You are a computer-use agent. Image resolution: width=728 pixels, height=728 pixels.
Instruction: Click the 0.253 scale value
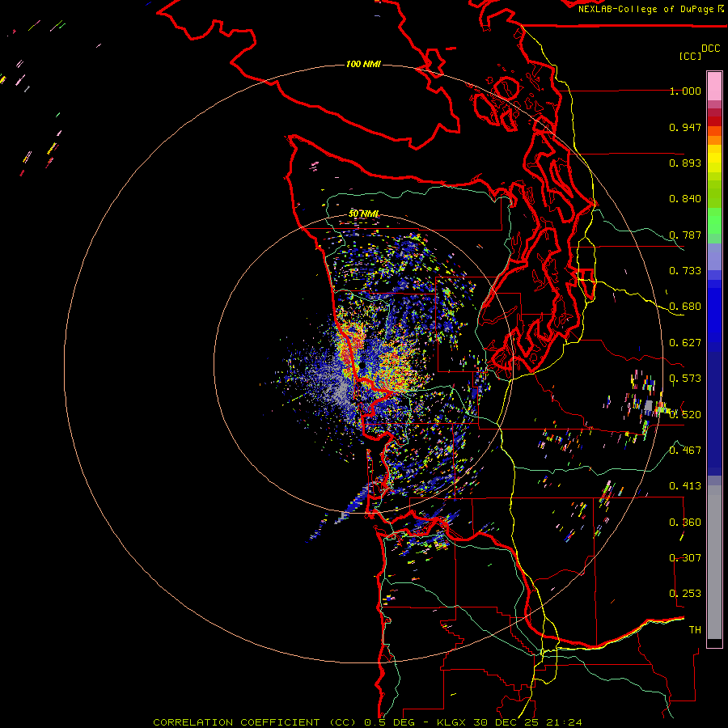(x=685, y=594)
